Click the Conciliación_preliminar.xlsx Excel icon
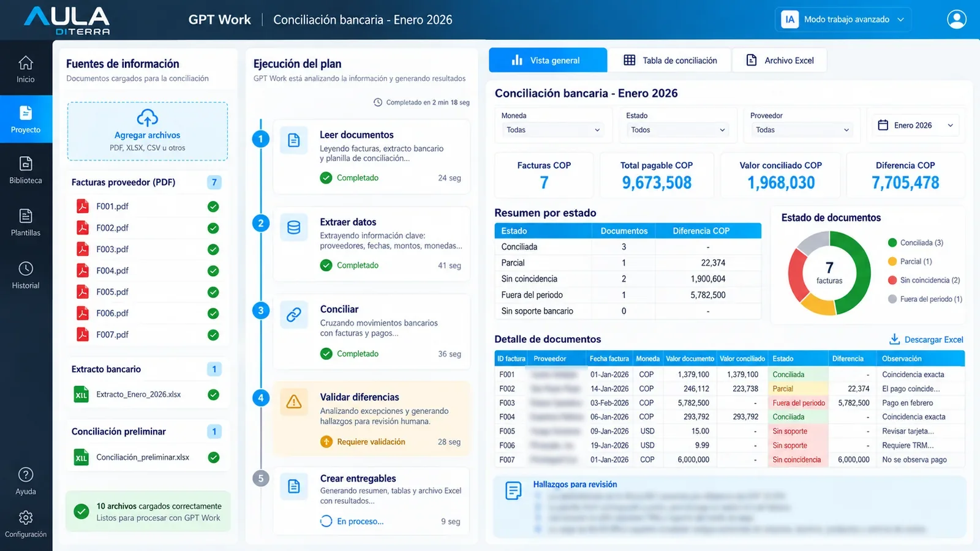This screenshot has width=980, height=551. point(81,457)
